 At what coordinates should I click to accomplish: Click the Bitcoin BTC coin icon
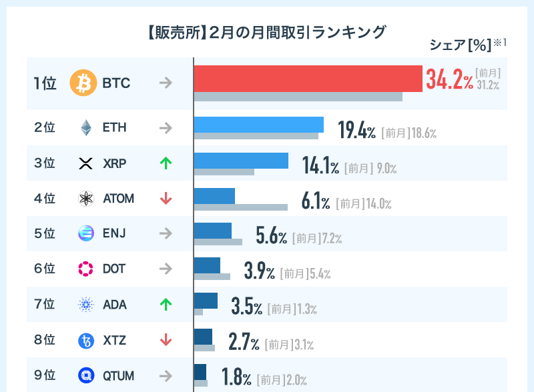point(83,83)
